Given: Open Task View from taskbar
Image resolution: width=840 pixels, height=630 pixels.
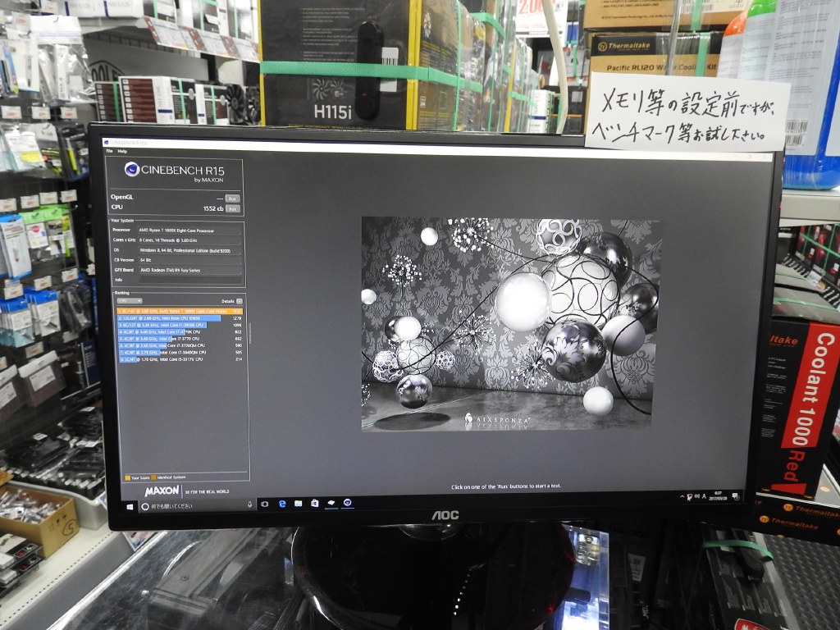Looking at the screenshot, I should pyautogui.click(x=264, y=504).
